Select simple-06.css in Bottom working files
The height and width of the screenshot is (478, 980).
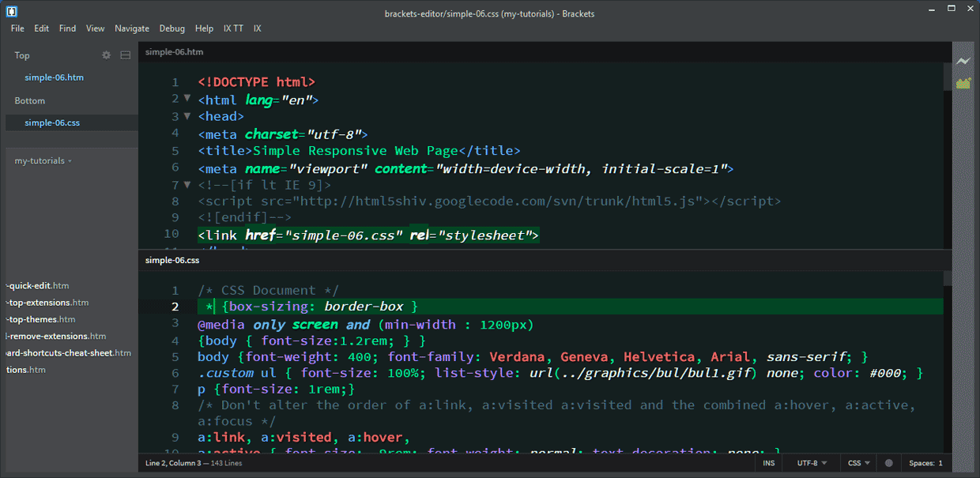tap(52, 123)
